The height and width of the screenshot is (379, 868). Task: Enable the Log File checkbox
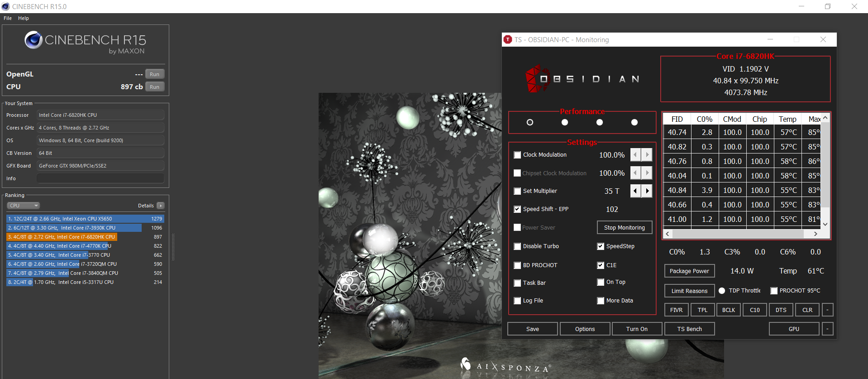(x=517, y=301)
